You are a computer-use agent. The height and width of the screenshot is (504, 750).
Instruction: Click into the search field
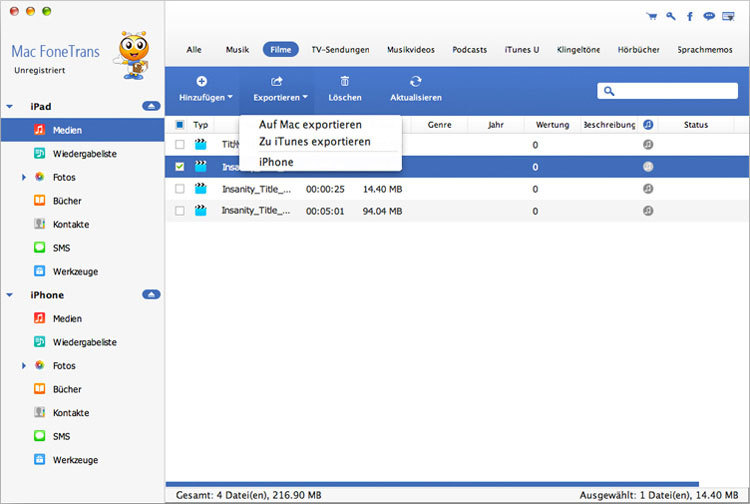667,91
